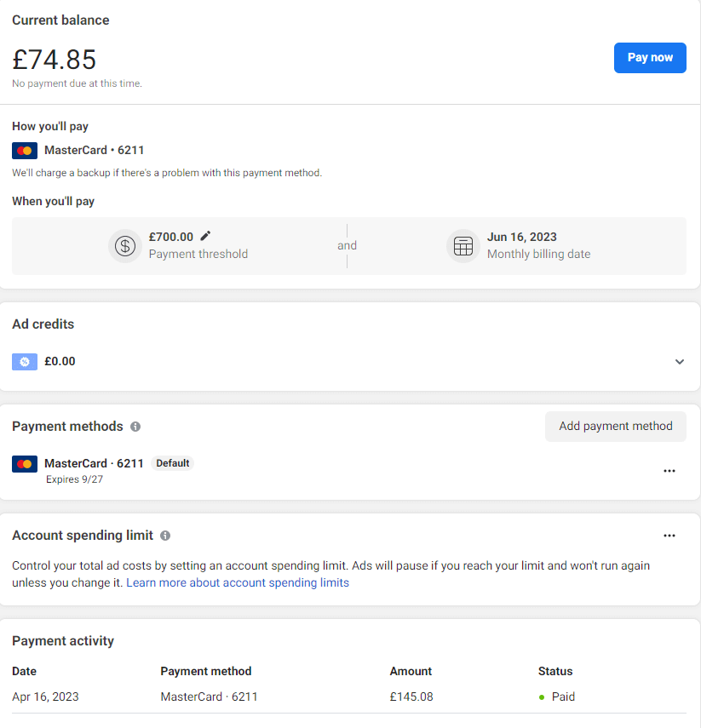Expand the Ad credits section chevron
The height and width of the screenshot is (728, 701).
(x=680, y=362)
